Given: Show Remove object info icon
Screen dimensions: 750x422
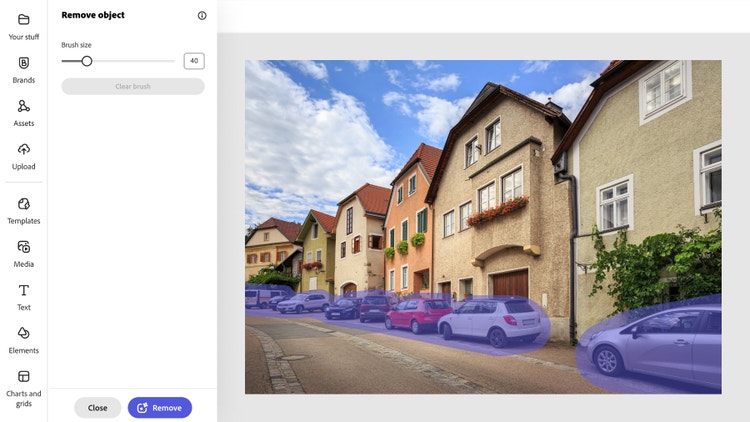Looking at the screenshot, I should 202,15.
